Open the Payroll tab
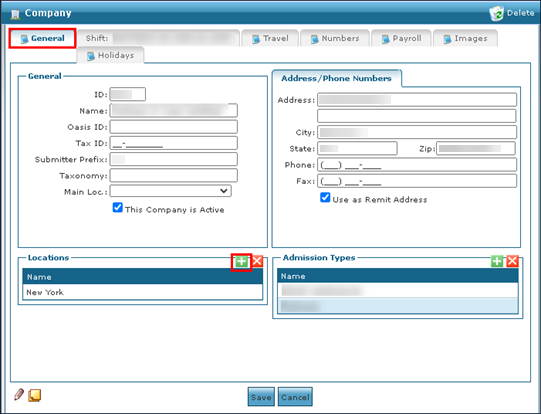The height and width of the screenshot is (414, 541). pyautogui.click(x=401, y=38)
